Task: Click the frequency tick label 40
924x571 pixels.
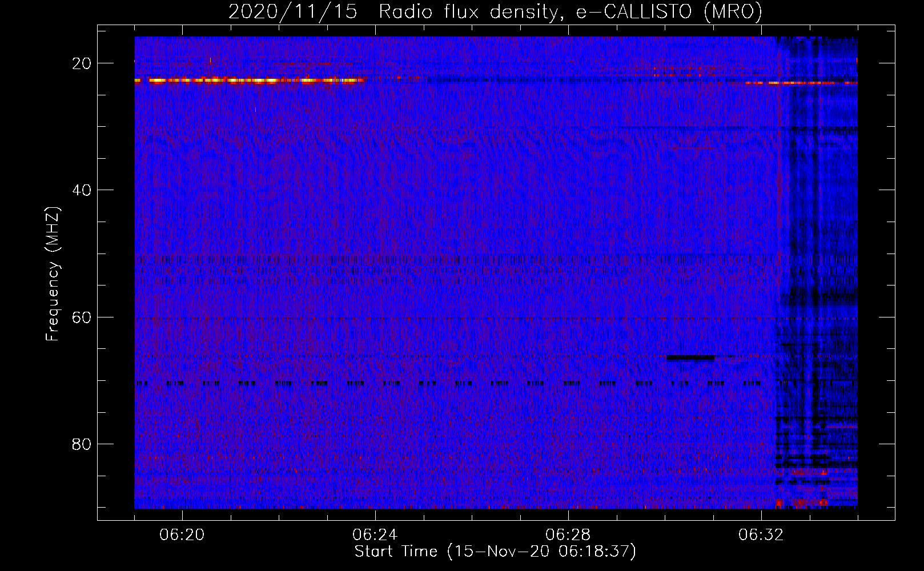Action: 82,190
